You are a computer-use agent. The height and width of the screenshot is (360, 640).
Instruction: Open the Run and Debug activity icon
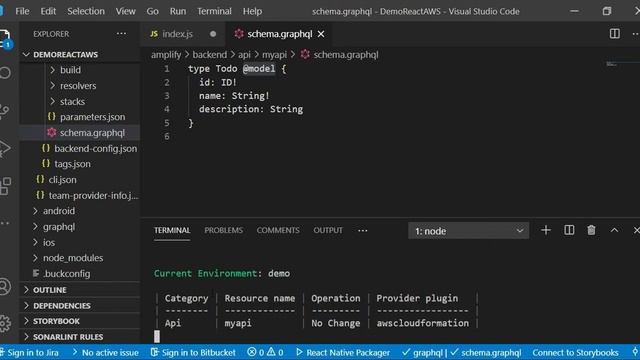point(4,149)
